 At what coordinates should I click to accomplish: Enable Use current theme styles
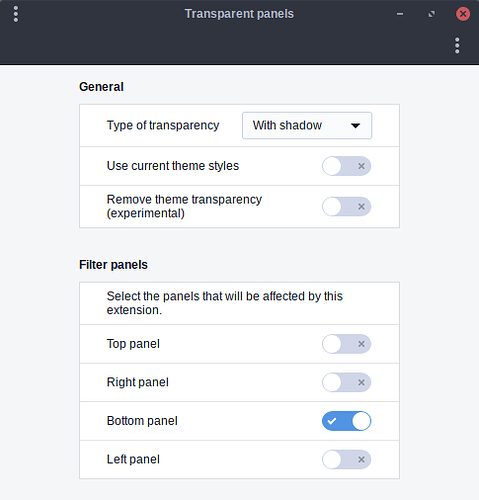[x=346, y=166]
